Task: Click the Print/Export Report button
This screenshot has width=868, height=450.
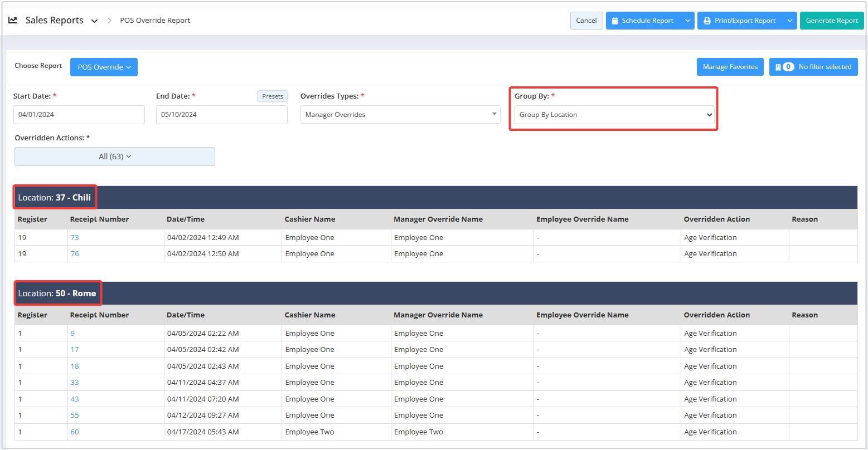Action: (740, 21)
